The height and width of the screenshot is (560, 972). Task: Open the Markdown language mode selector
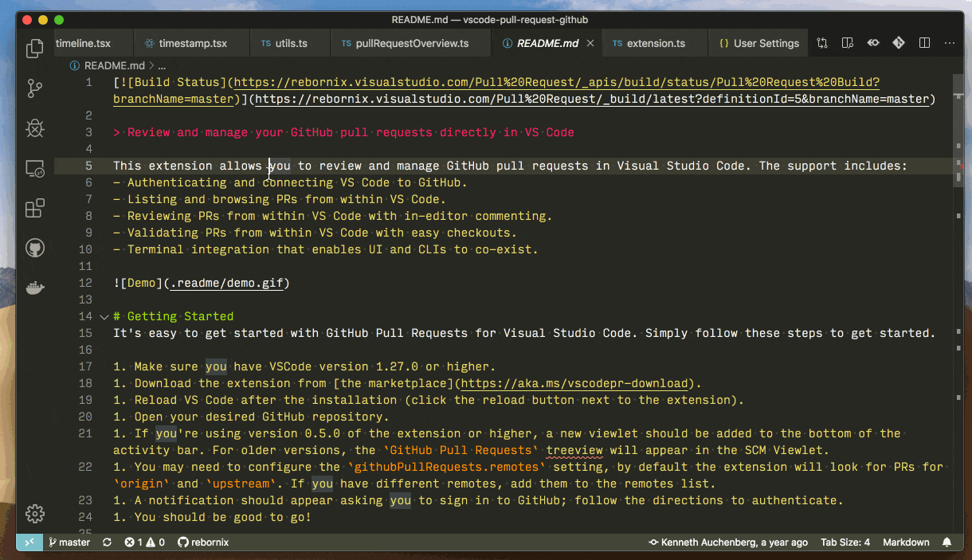(x=906, y=542)
